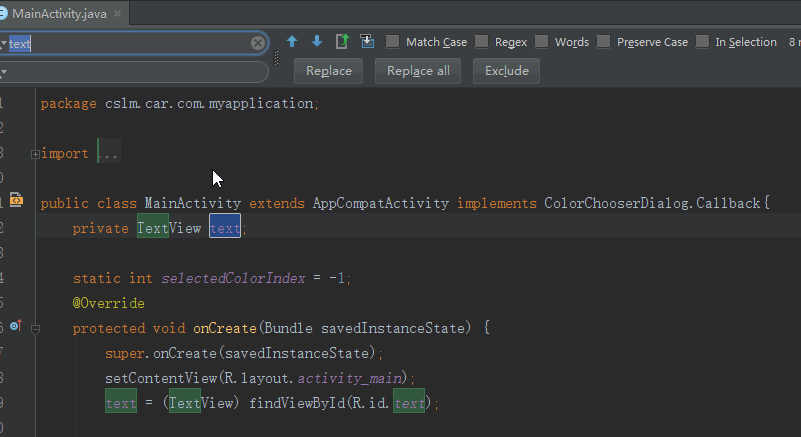Viewport: 801px width, 437px height.
Task: Click 'findViewById' in the code
Action: tap(297, 403)
